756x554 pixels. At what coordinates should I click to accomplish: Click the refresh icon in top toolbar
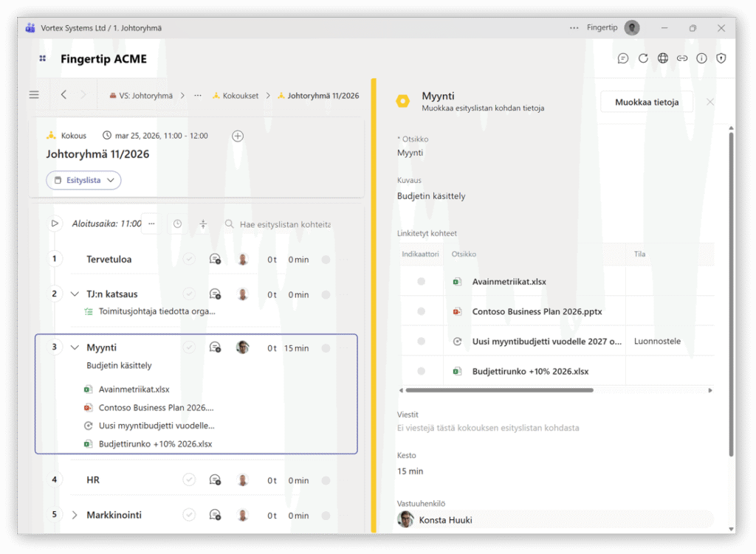[643, 58]
